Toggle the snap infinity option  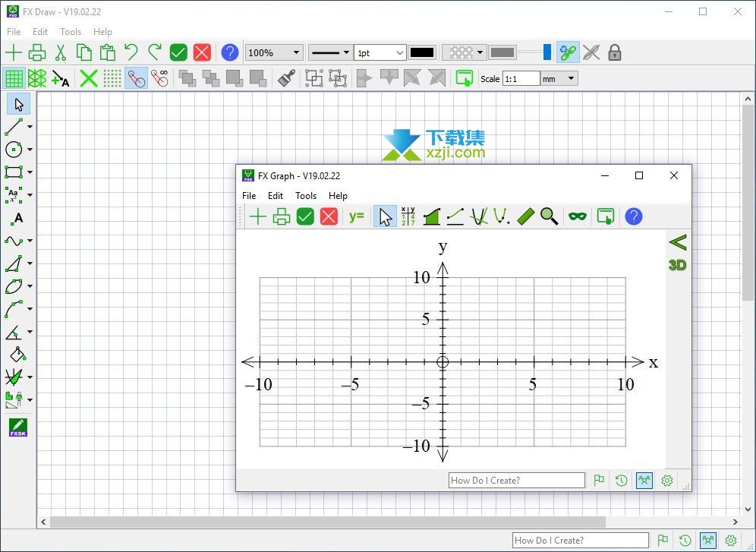(159, 78)
